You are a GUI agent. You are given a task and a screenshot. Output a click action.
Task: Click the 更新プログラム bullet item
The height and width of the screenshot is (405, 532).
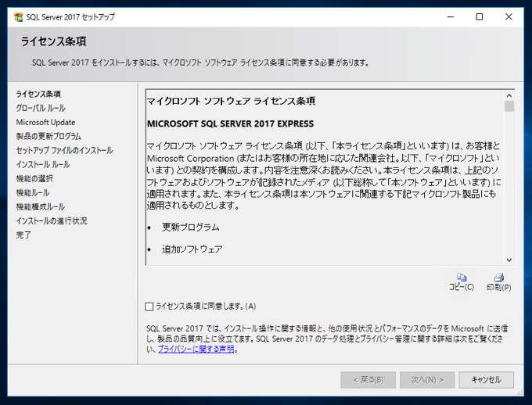coord(191,228)
